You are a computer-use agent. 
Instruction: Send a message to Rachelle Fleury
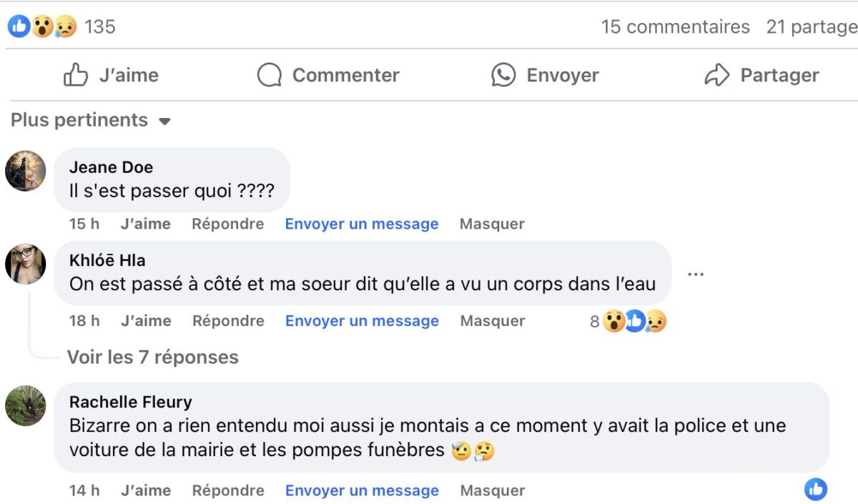[x=362, y=490]
